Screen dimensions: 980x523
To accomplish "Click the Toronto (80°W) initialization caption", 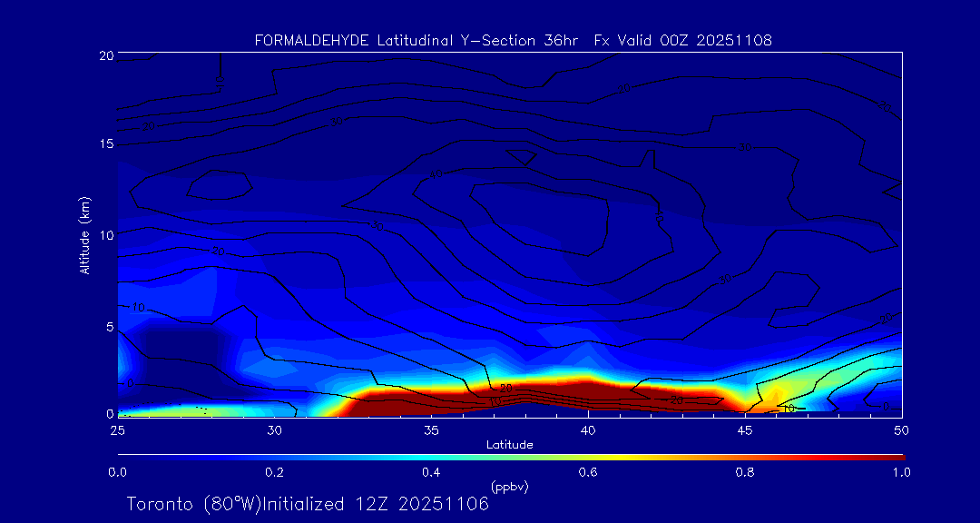I will pyautogui.click(x=308, y=504).
